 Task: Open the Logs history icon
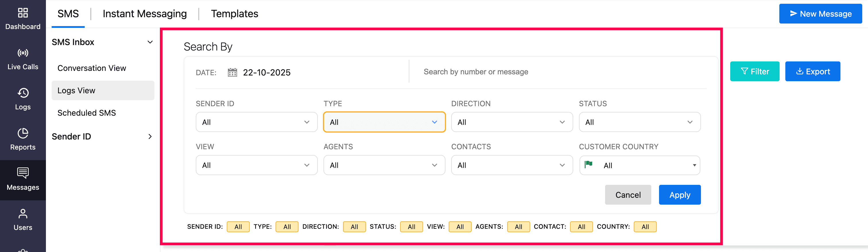coord(23,93)
